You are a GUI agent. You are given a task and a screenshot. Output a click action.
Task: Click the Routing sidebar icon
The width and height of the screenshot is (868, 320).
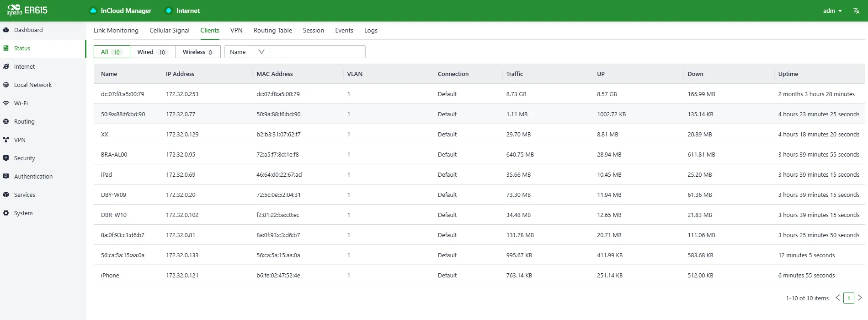[6, 121]
